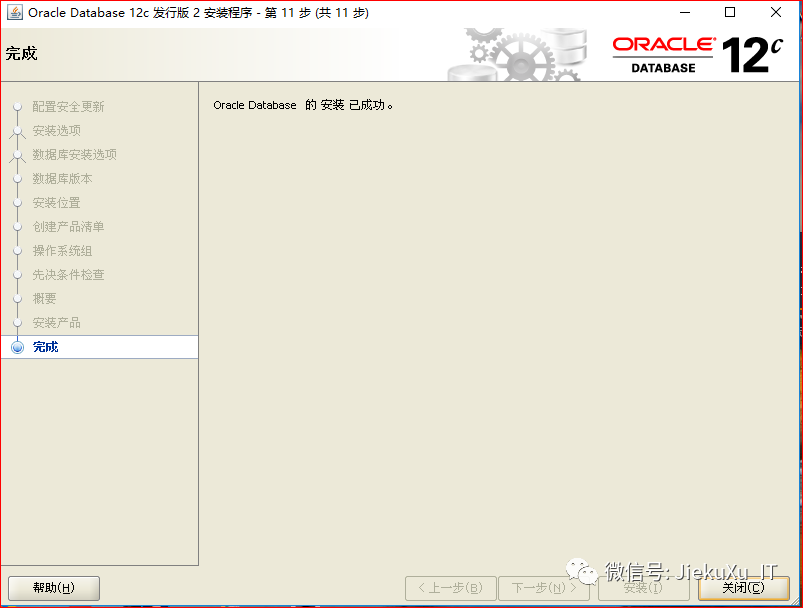Click the disabled 下一步(N) button
Screen dimensions: 803x608
click(544, 588)
